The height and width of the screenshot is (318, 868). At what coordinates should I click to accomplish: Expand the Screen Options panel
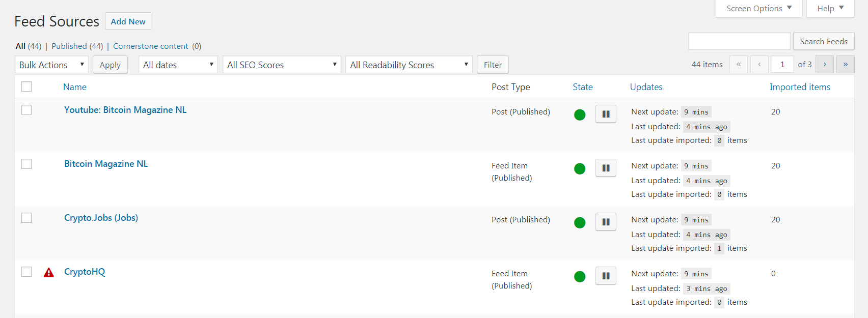pos(759,8)
